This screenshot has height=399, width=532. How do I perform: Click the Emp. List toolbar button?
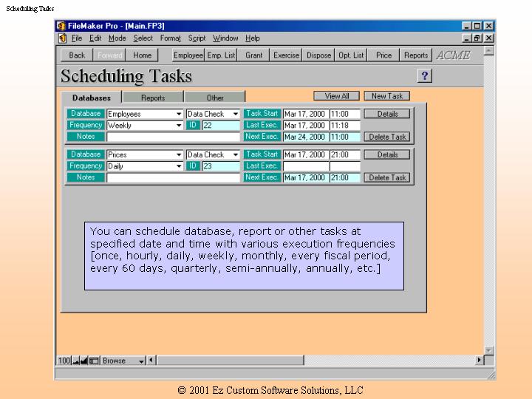point(221,55)
